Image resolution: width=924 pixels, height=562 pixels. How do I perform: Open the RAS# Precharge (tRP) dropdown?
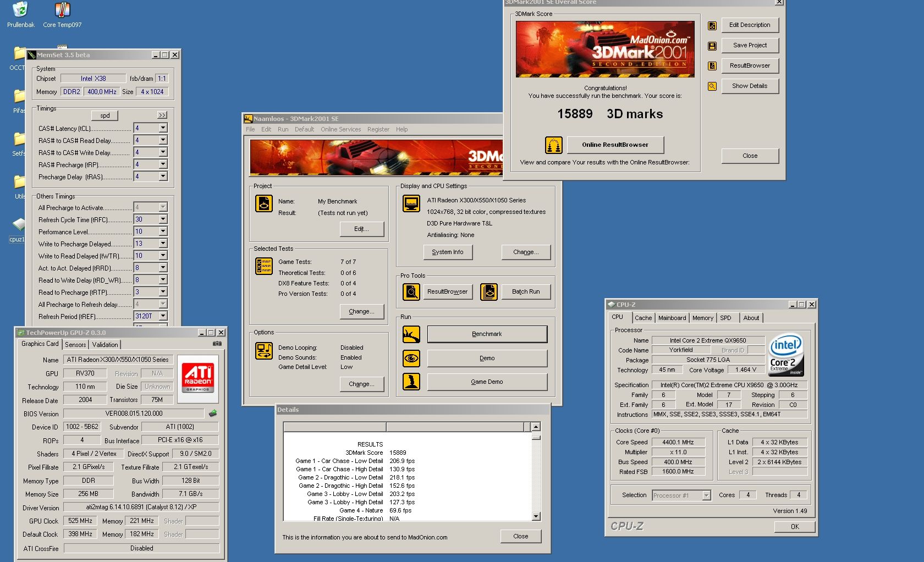coord(163,164)
